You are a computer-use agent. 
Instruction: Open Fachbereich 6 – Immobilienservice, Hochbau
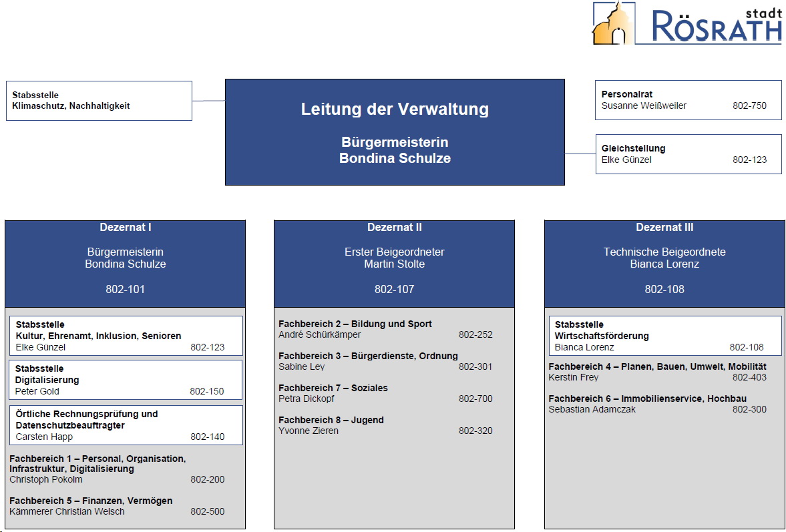(x=647, y=398)
